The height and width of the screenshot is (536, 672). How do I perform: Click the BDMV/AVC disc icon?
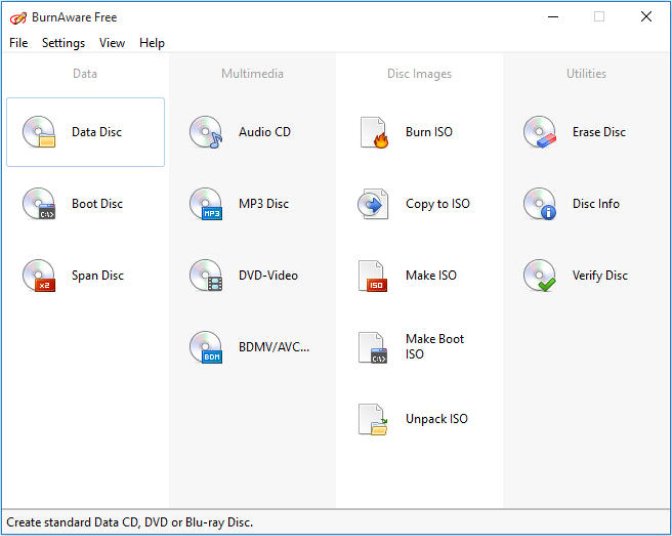(x=206, y=347)
